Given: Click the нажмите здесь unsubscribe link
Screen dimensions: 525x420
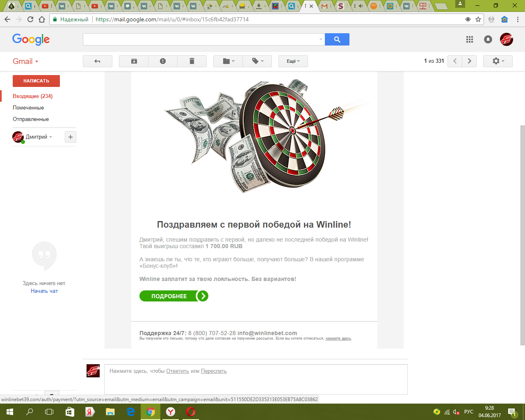Looking at the screenshot, I should [338, 338].
